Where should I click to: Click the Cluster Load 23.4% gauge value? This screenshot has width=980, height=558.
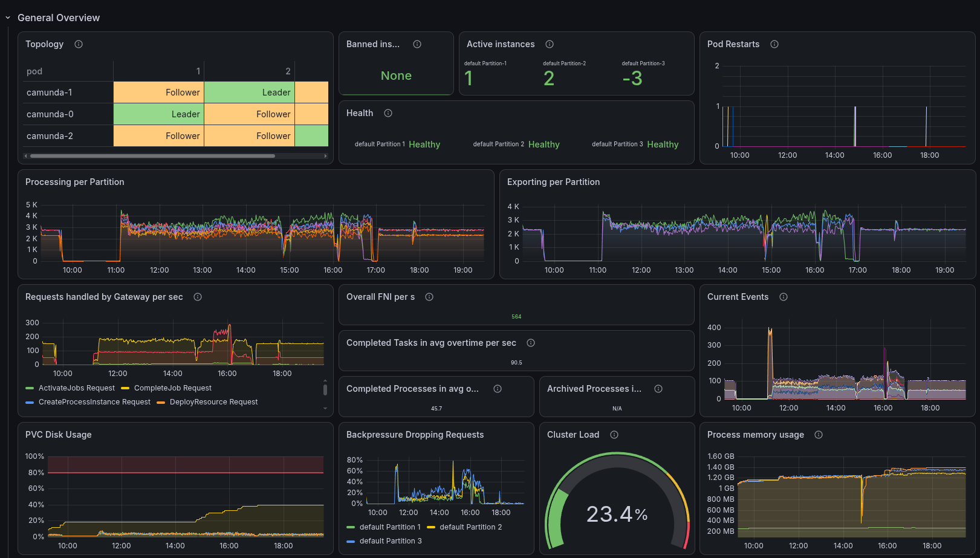617,514
